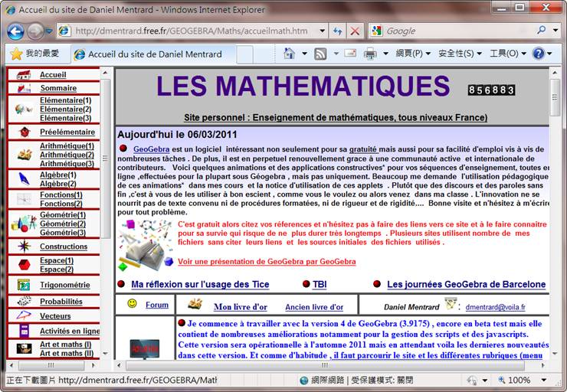Click the browser Forward arrow button
The width and height of the screenshot is (567, 392).
coord(35,31)
